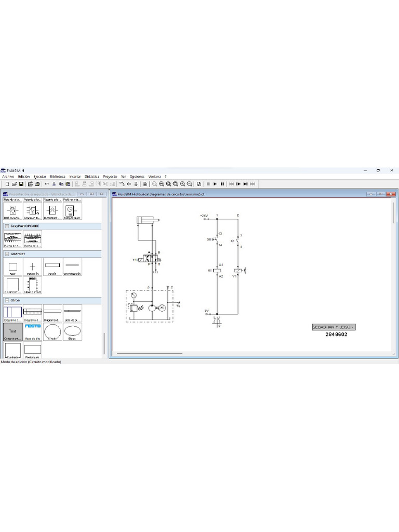
Task: Click the cut scissors icon
Action: (x=54, y=184)
